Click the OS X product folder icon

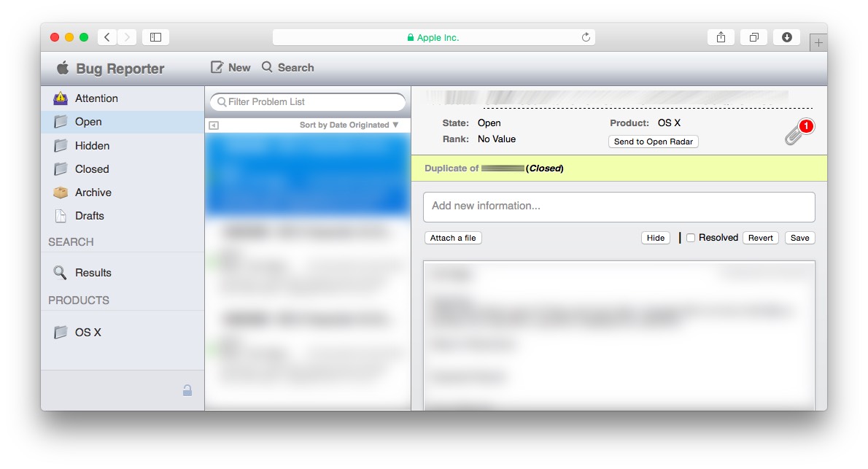click(x=61, y=332)
